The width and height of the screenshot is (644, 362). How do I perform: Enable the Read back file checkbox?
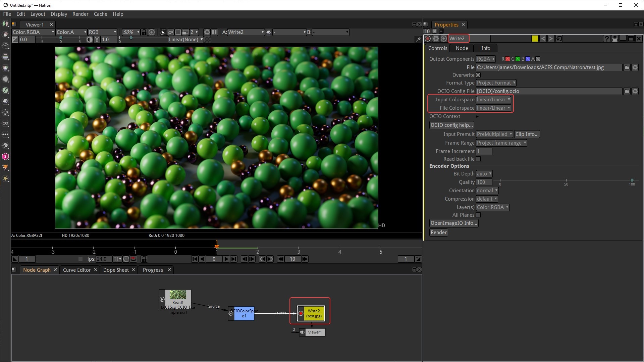[478, 159]
